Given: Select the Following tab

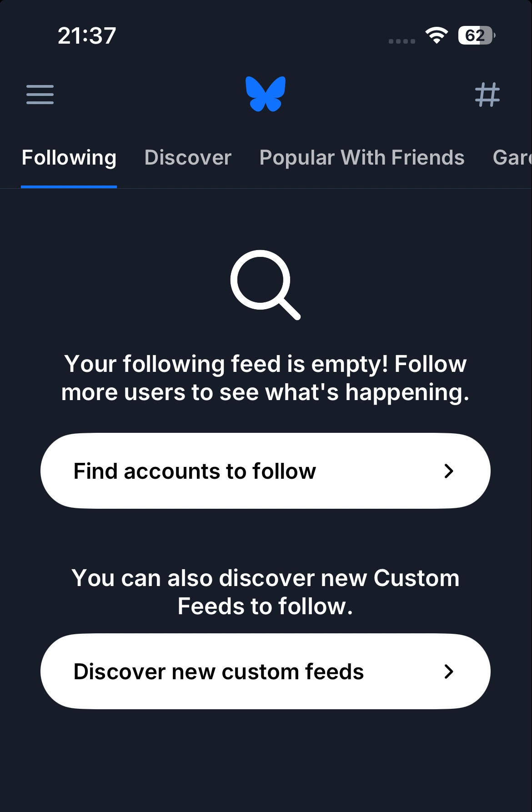Looking at the screenshot, I should coord(69,158).
